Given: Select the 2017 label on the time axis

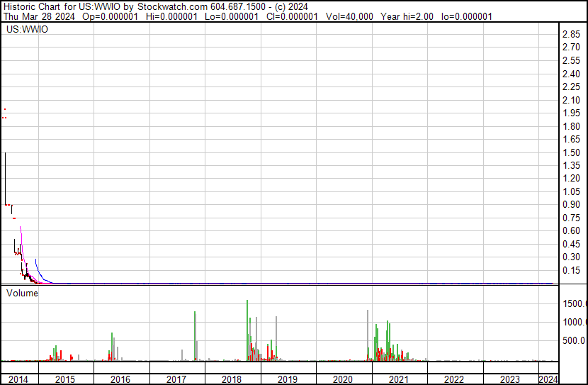Looking at the screenshot, I should [x=176, y=379].
